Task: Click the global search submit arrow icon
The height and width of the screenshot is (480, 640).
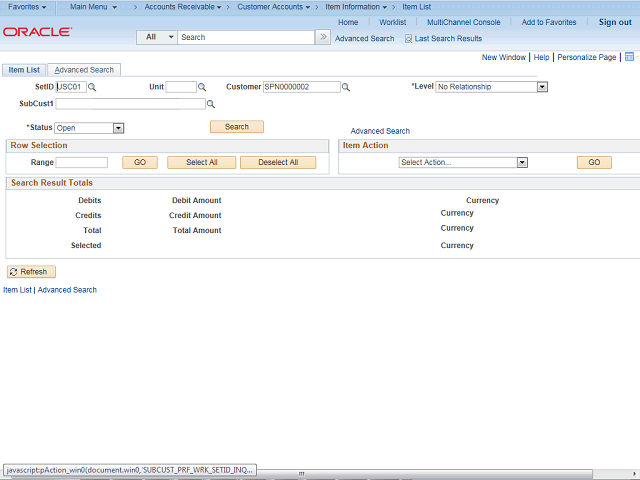Action: tap(323, 37)
